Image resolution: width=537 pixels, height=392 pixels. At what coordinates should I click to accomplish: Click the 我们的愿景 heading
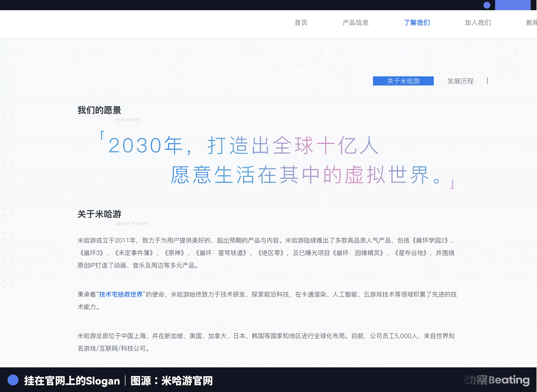[99, 110]
